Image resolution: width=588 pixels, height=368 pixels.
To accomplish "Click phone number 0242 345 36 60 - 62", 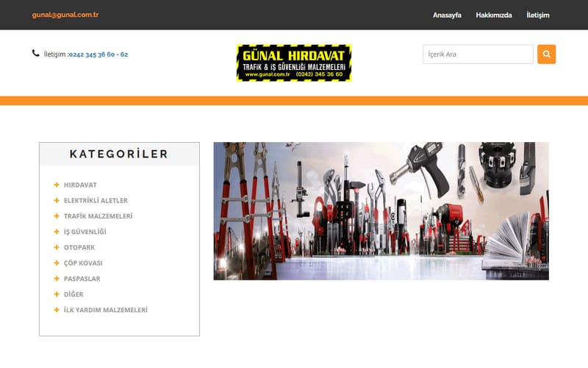I will [98, 54].
